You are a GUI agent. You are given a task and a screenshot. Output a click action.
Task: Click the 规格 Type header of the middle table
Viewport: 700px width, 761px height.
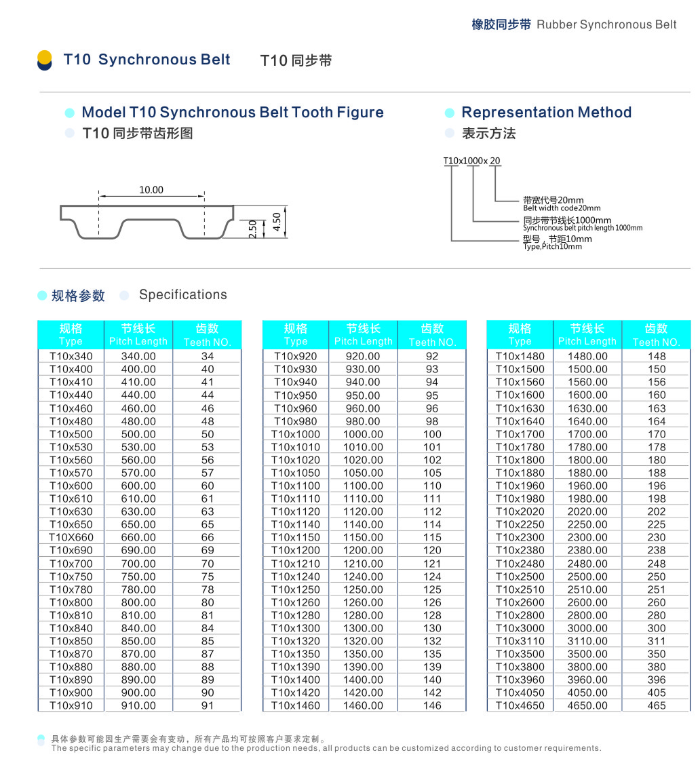(295, 334)
